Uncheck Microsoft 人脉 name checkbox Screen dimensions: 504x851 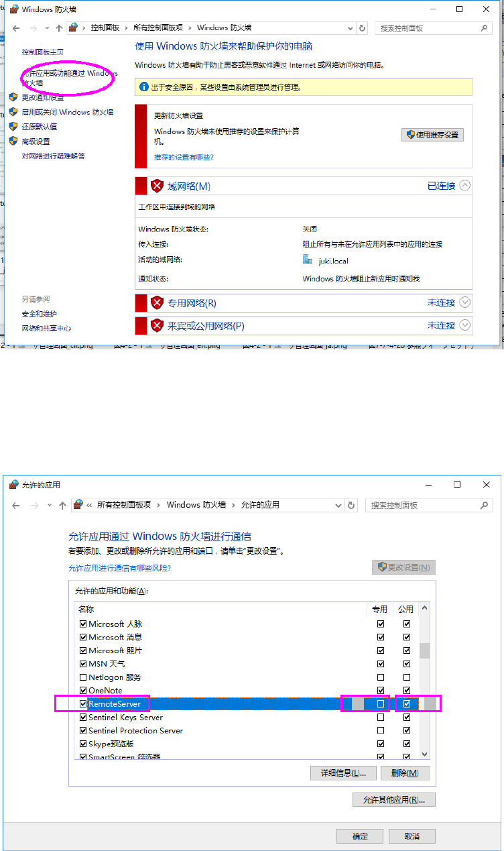[x=83, y=624]
